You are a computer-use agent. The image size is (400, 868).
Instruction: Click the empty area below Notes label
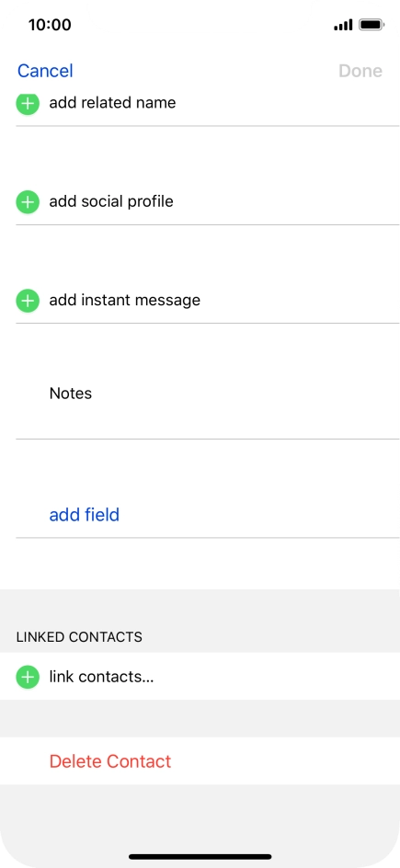point(208,421)
